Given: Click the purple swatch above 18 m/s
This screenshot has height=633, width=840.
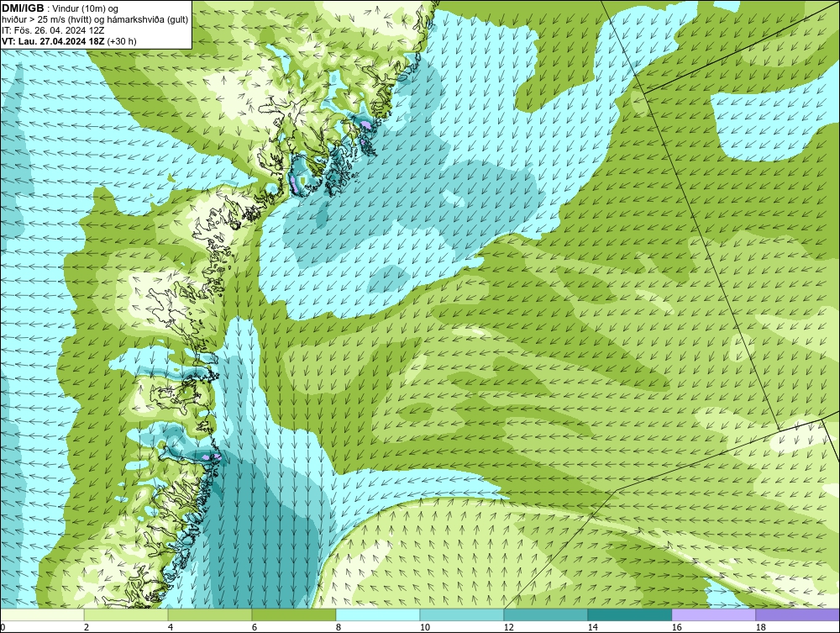Looking at the screenshot, I should pos(798,615).
